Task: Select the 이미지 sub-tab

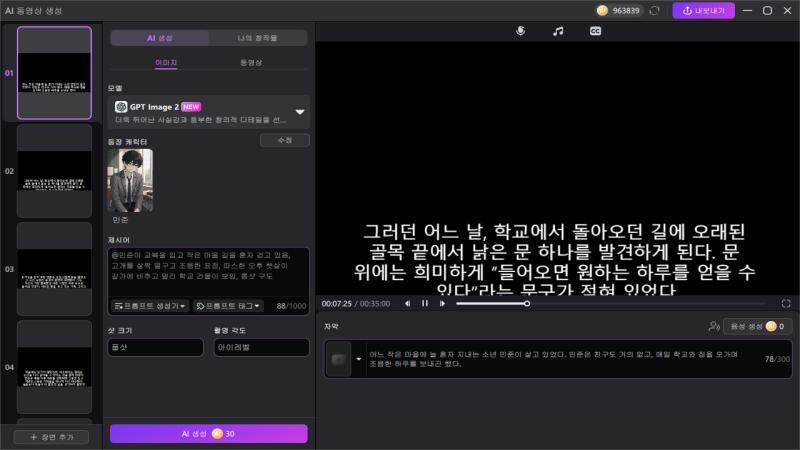Action: (x=166, y=63)
